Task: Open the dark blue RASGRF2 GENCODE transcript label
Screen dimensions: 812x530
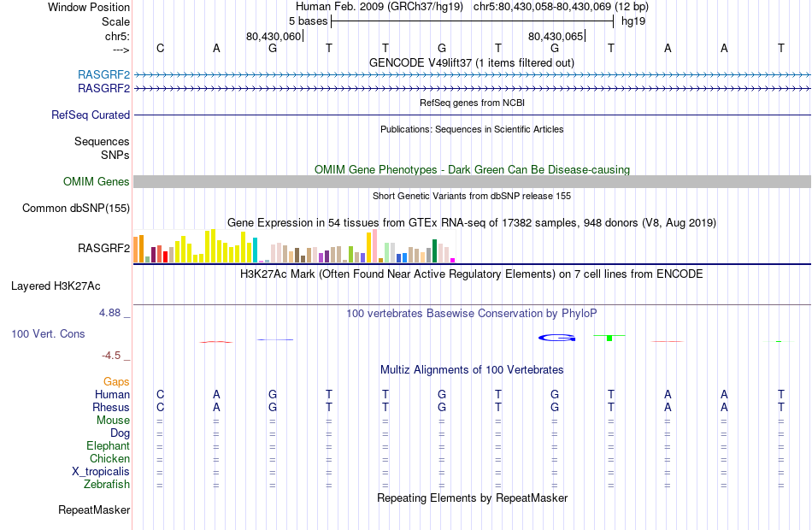Action: (x=103, y=89)
